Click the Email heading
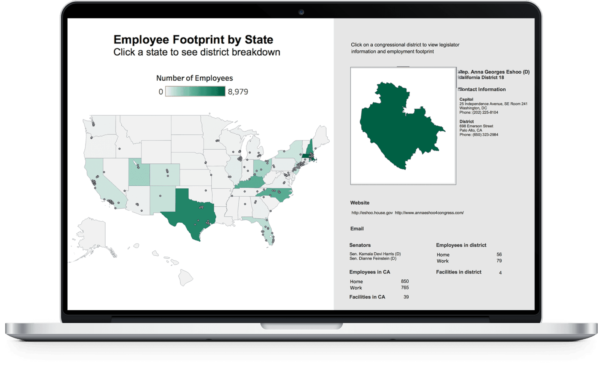 [357, 229]
